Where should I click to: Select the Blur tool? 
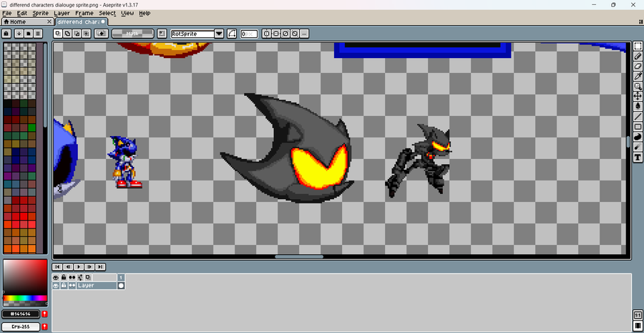coord(638,147)
